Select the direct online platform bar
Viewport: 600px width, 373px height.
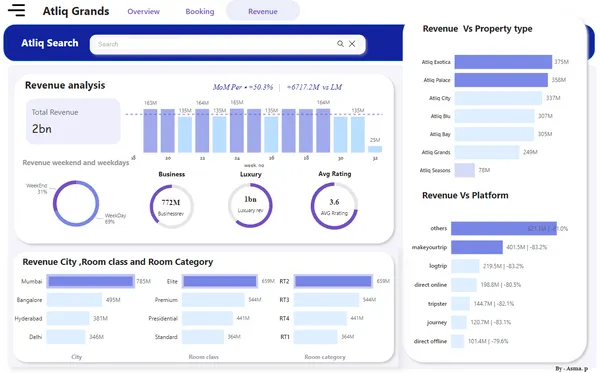tap(464, 285)
